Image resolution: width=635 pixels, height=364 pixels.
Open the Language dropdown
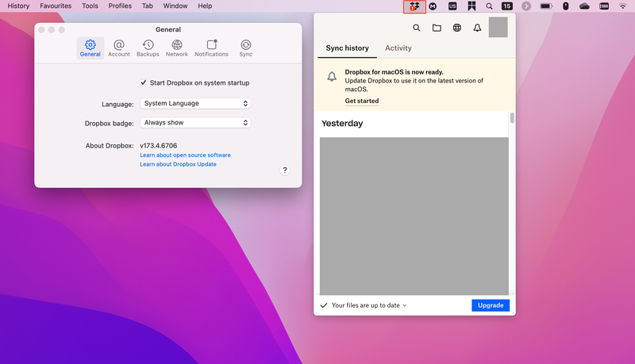(x=195, y=104)
